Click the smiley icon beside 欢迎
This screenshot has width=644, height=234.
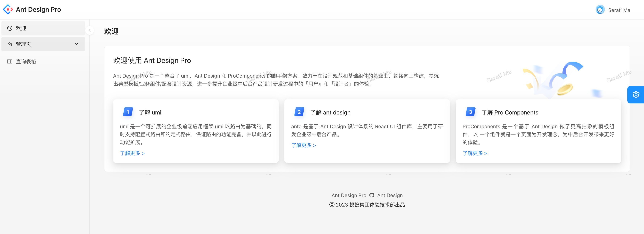click(10, 28)
